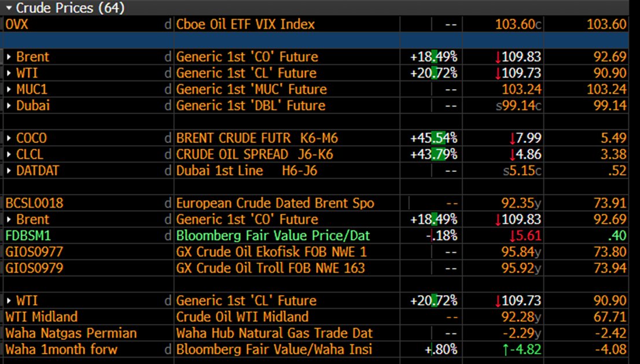640x364 pixels.
Task: Expand the first Brent row arrow
Action: [9, 57]
